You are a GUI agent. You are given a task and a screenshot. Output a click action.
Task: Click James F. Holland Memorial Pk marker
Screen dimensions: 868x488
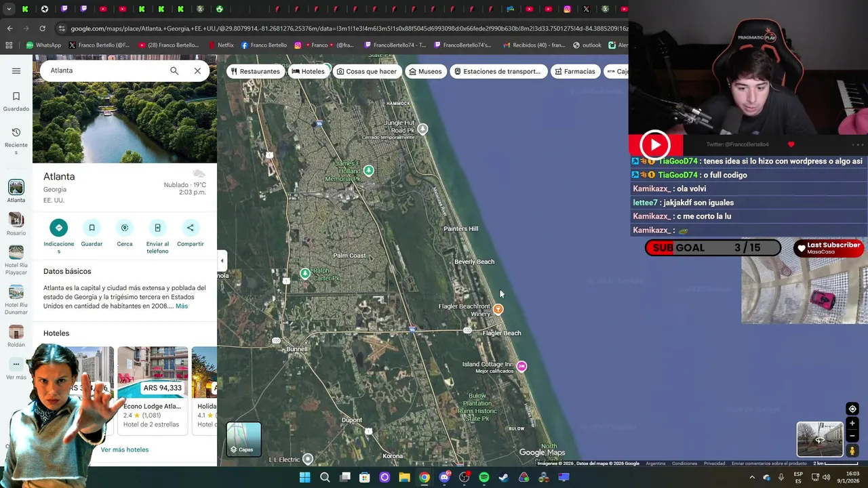[x=368, y=171]
